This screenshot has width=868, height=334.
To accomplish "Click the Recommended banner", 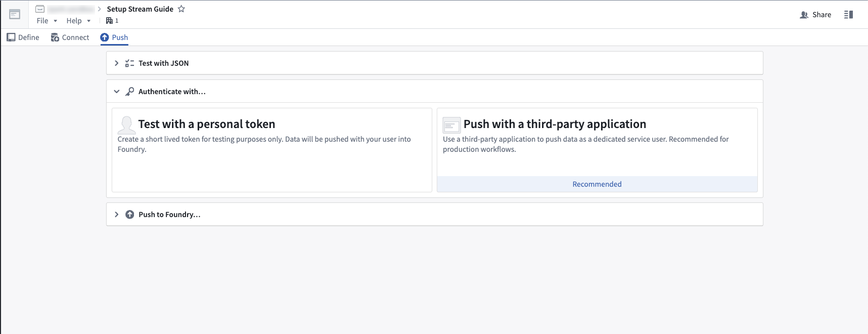I will (597, 184).
